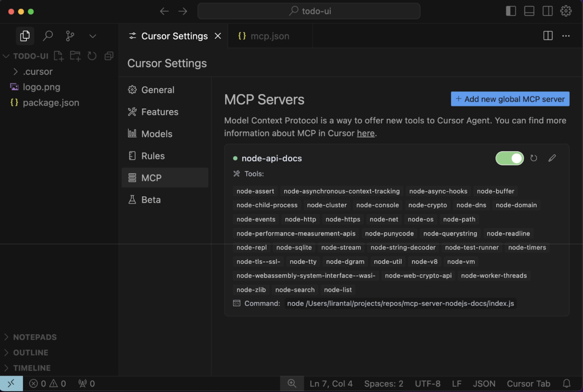Image resolution: width=583 pixels, height=392 pixels.
Task: Open remote window status bar icon
Action: (11, 384)
